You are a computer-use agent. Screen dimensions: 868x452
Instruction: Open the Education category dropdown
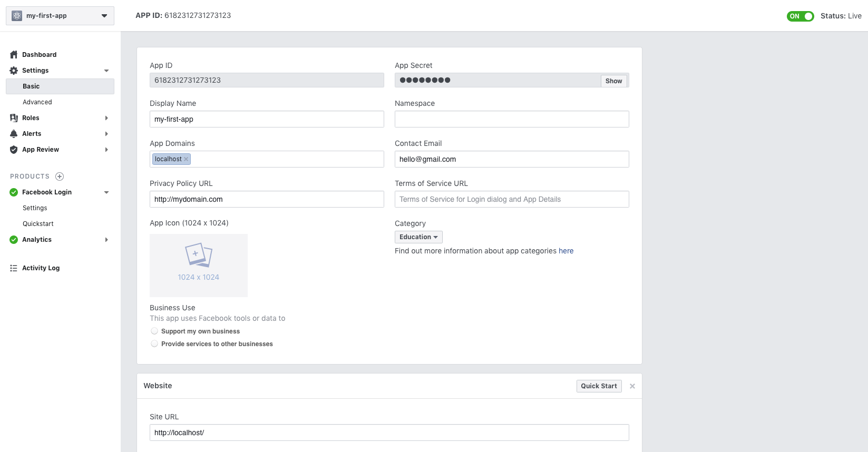[418, 237]
